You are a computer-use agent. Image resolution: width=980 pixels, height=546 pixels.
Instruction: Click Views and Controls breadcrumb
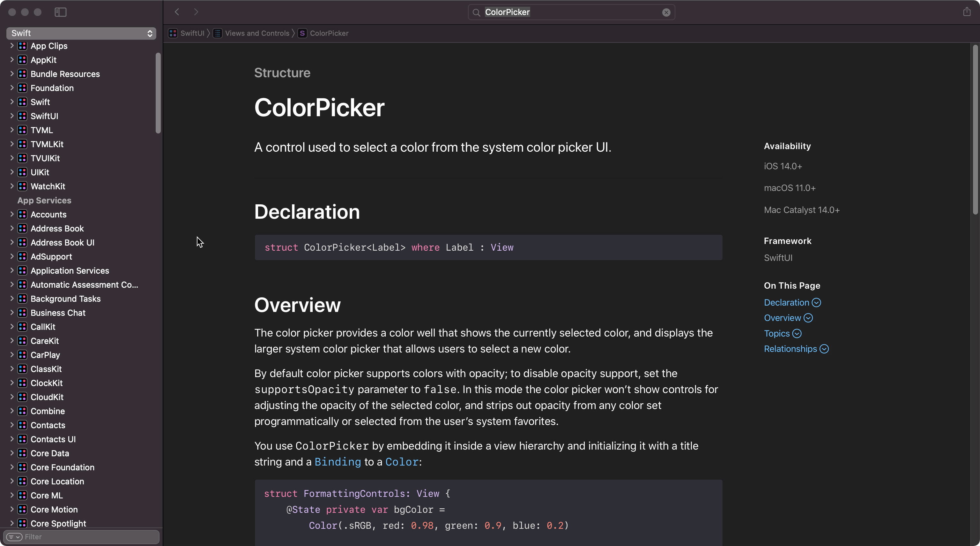[252, 34]
